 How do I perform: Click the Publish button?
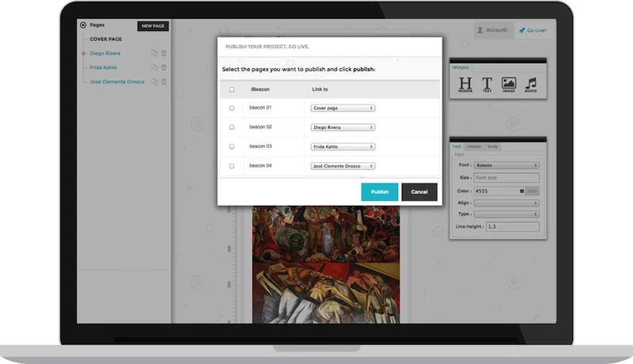coord(380,191)
